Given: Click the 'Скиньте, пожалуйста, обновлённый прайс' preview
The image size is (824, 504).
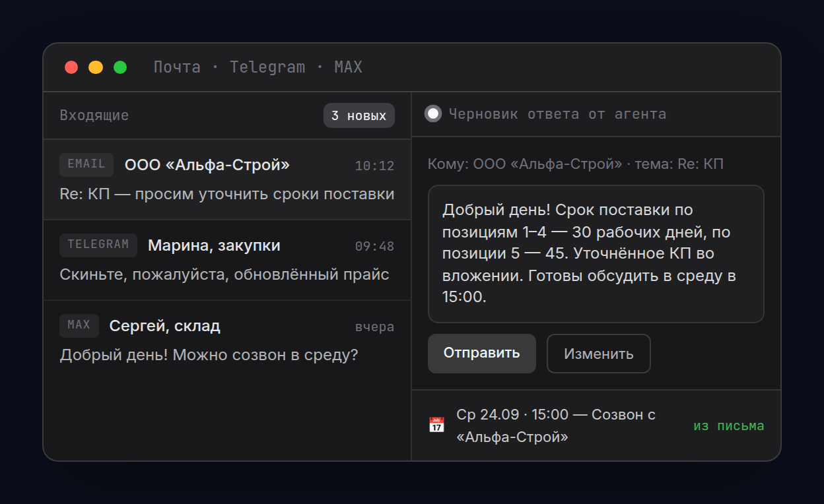Looking at the screenshot, I should pyautogui.click(x=224, y=274).
